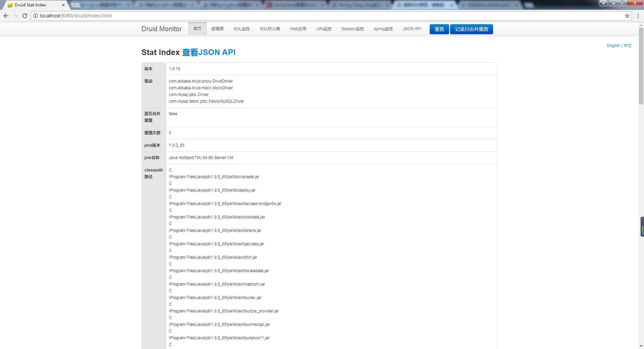The width and height of the screenshot is (644, 349).
Task: Click the 记录日志并重置 button
Action: coord(471,29)
